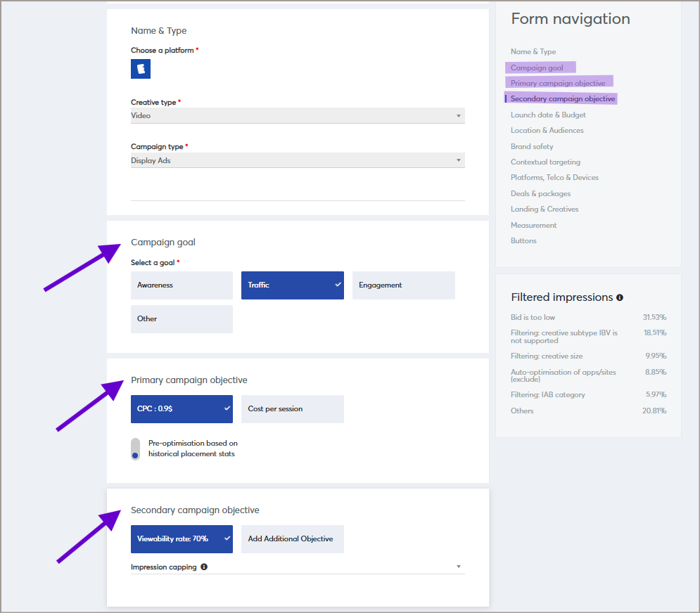The image size is (700, 613).
Task: Open Landing & Creatives navigation link
Action: 544,209
